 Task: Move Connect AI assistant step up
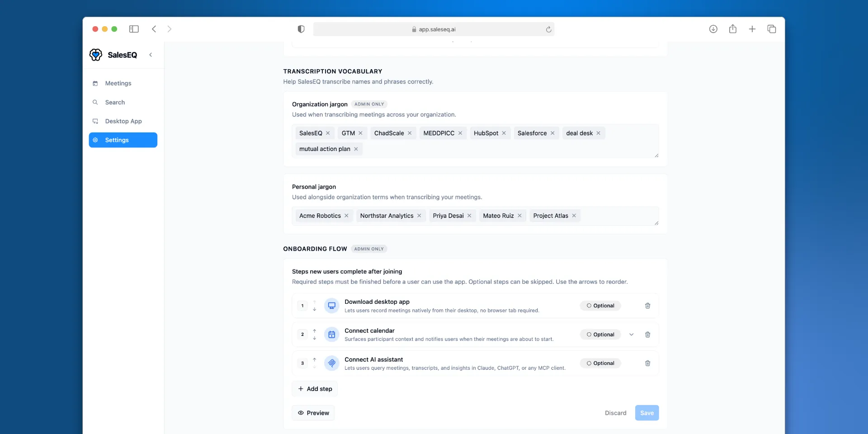(x=315, y=360)
